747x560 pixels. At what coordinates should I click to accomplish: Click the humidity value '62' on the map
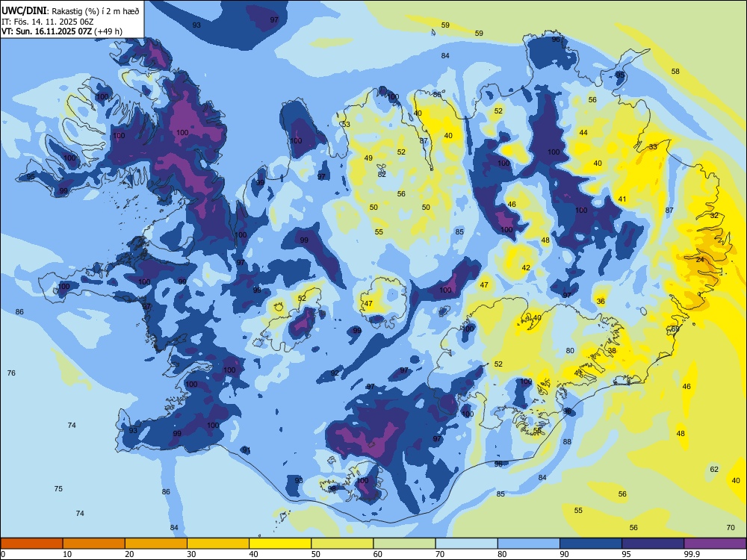pos(714,469)
